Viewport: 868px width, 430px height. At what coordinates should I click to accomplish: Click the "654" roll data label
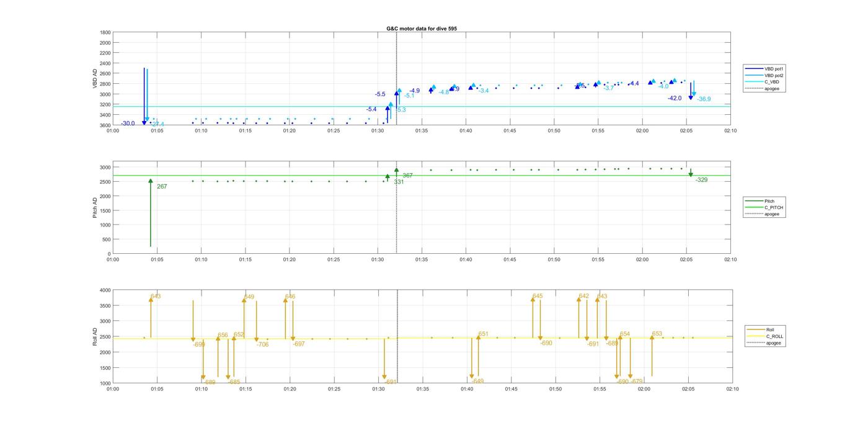tap(625, 334)
